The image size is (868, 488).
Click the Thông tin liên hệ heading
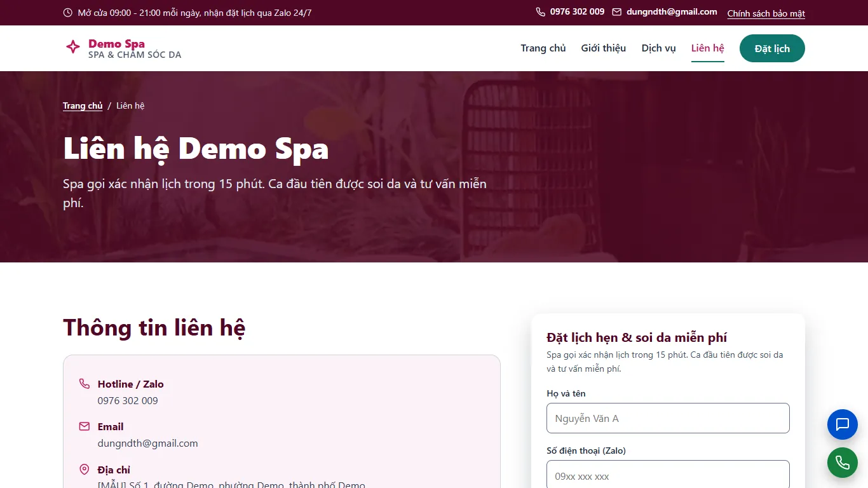(x=154, y=328)
